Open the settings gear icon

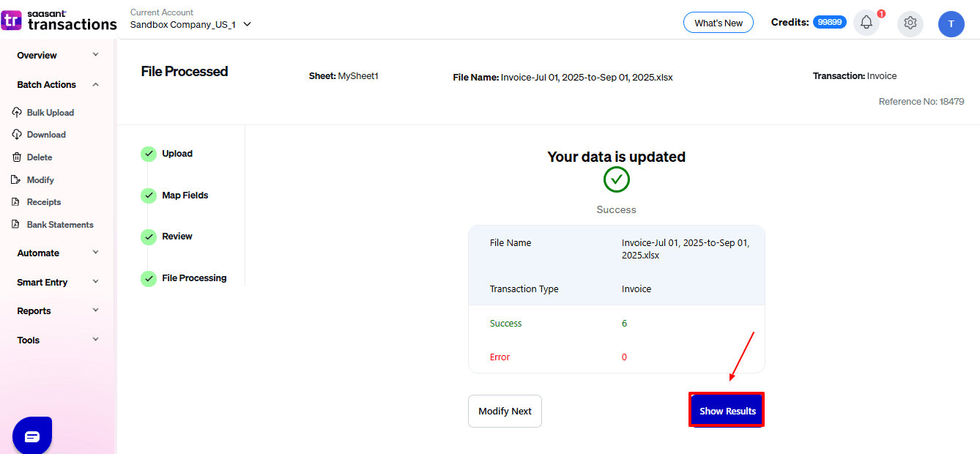[910, 23]
